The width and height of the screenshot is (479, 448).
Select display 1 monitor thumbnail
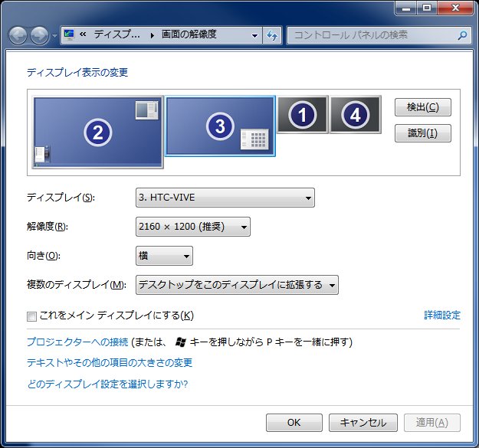click(303, 115)
